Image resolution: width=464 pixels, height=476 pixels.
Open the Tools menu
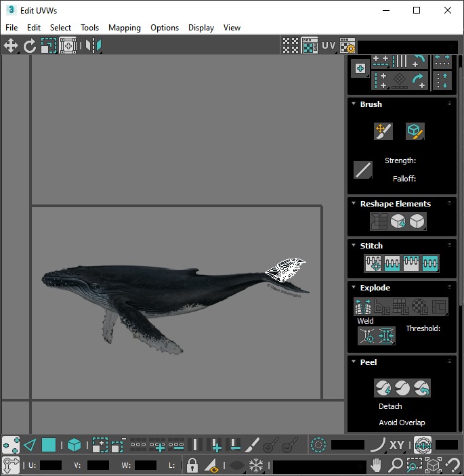89,28
